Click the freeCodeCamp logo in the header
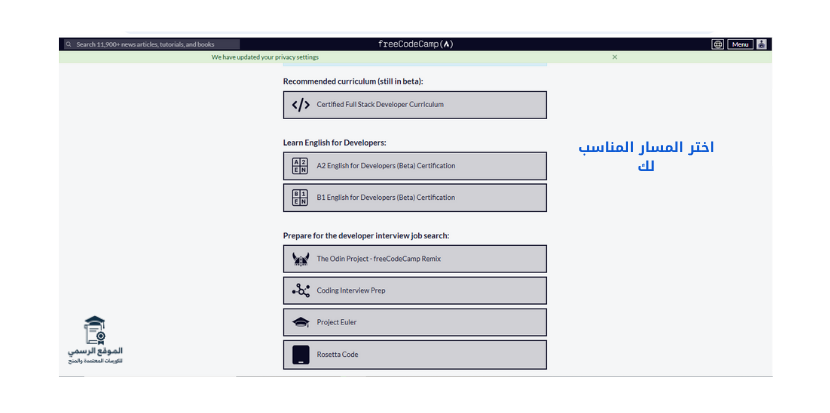 (415, 44)
